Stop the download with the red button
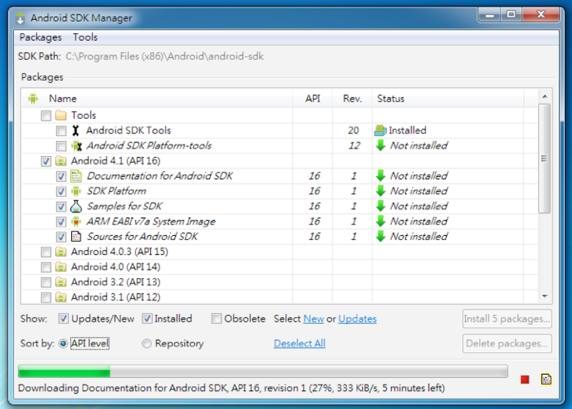 point(525,380)
